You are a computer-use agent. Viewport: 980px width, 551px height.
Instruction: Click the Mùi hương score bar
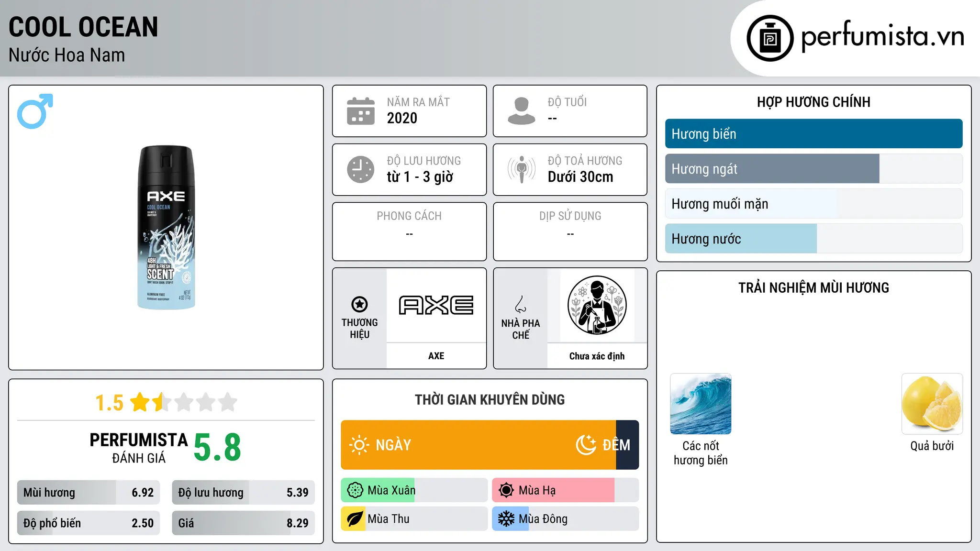pos(89,493)
